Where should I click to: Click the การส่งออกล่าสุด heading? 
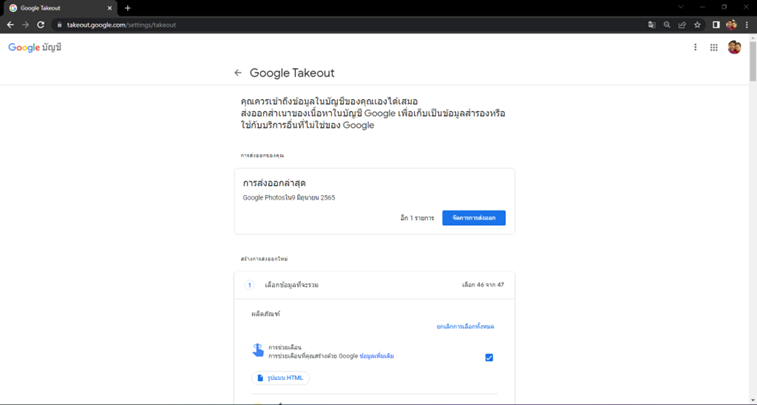[274, 183]
